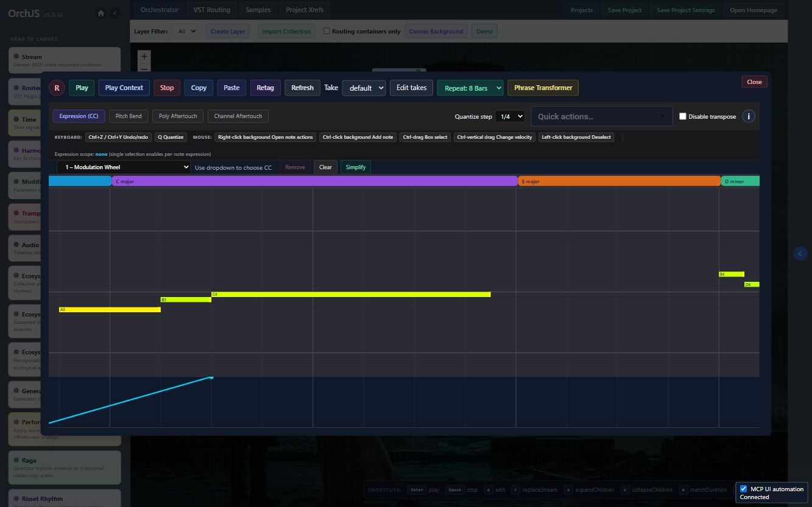Select the Stream item in the sidebar

point(64,60)
